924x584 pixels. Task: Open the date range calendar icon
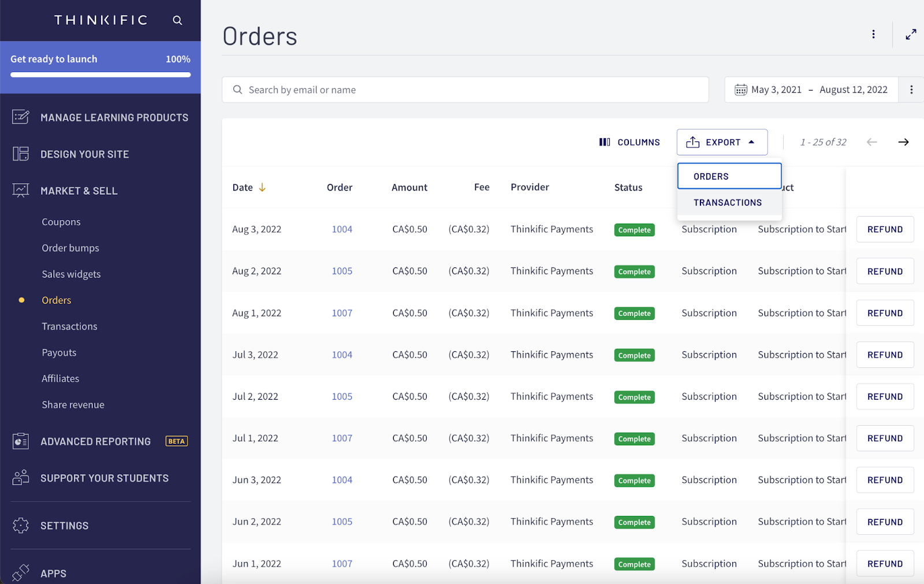741,90
